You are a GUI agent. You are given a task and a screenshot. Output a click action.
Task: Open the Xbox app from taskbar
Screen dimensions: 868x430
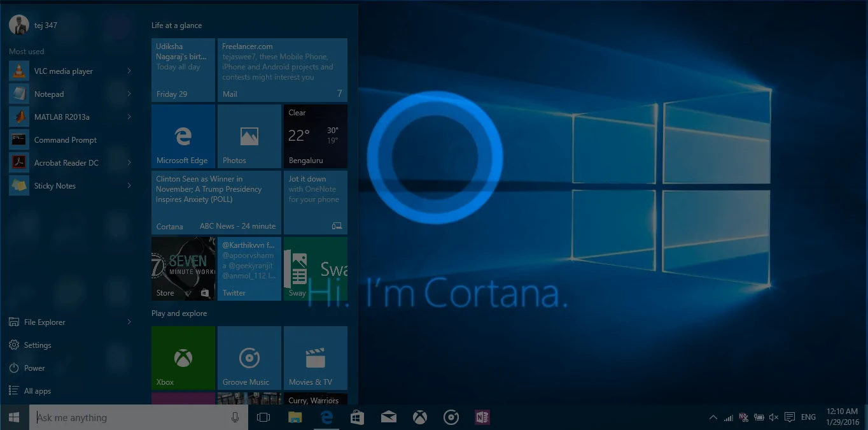coord(420,418)
